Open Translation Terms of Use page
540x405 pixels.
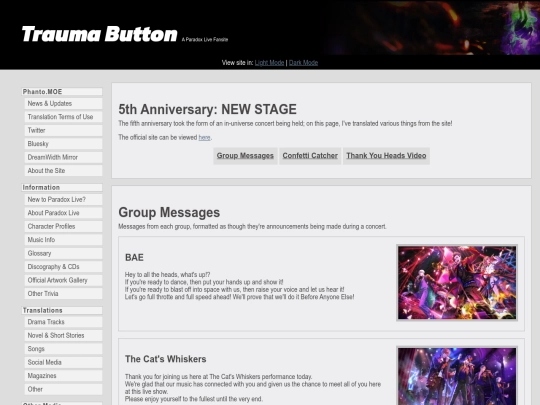(x=63, y=117)
